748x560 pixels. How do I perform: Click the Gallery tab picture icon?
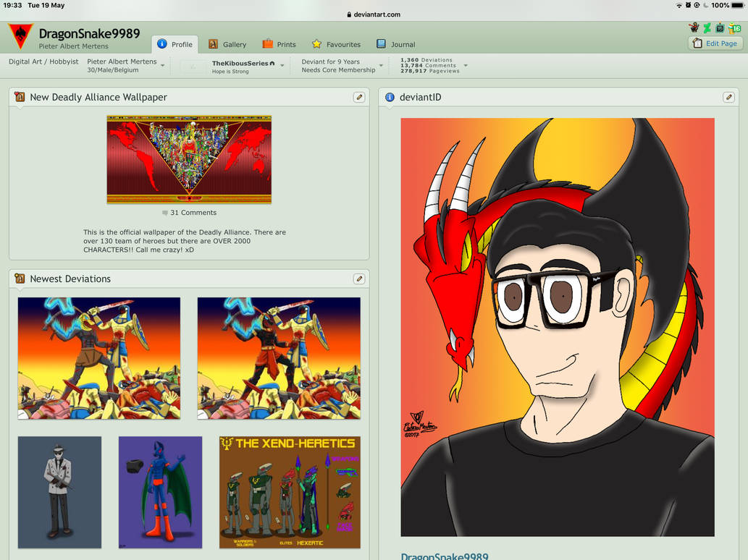click(x=213, y=44)
